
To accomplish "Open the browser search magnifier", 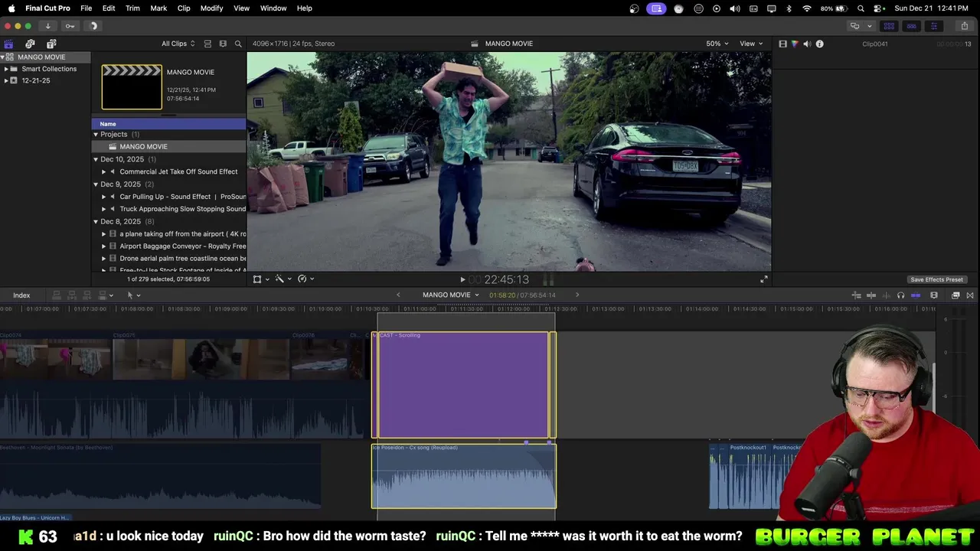I will 238,44.
